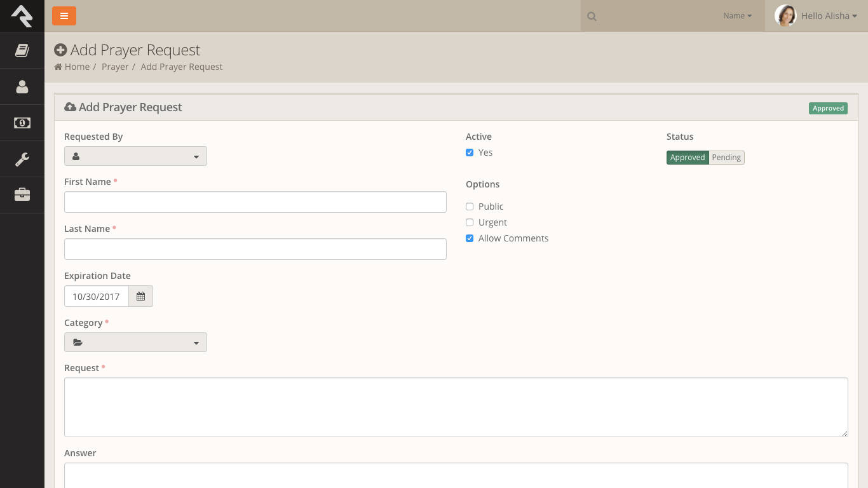Open the Name search filter dropdown
The image size is (868, 488).
coord(737,16)
